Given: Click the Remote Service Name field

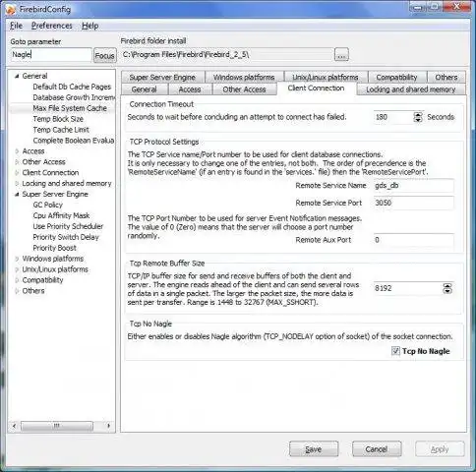Looking at the screenshot, I should (414, 186).
